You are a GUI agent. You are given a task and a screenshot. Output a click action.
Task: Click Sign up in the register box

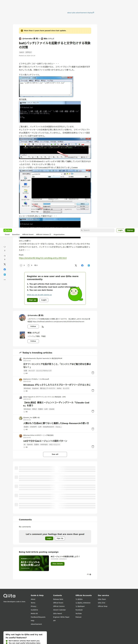32,300
